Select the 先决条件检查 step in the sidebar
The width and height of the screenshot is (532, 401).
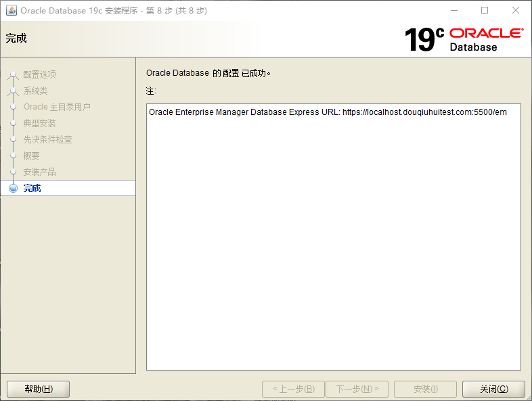[48, 139]
